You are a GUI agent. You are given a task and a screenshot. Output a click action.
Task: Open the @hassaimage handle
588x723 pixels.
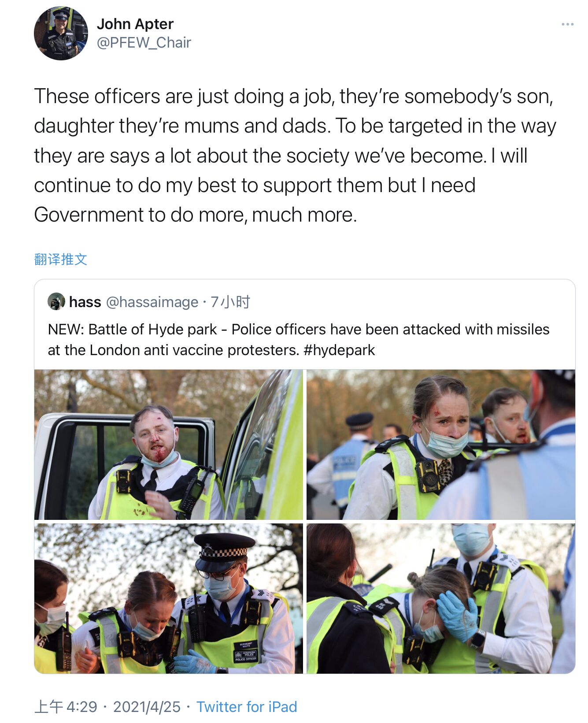152,302
